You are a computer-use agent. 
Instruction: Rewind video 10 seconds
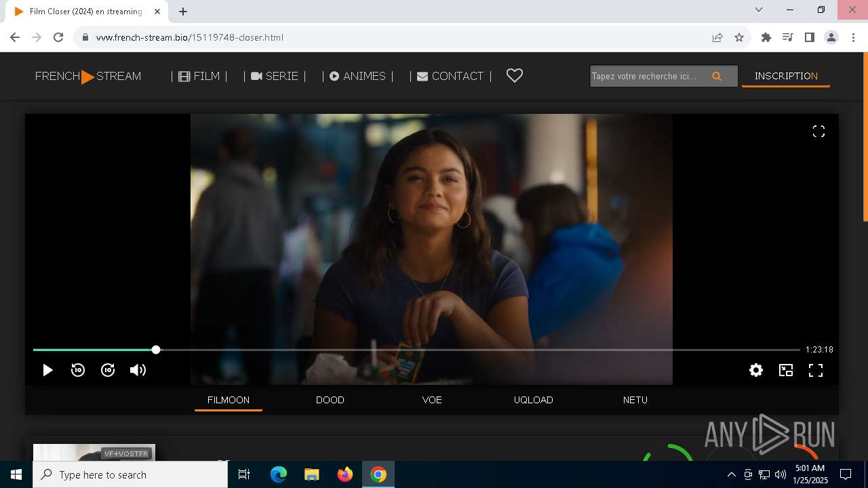click(x=78, y=370)
